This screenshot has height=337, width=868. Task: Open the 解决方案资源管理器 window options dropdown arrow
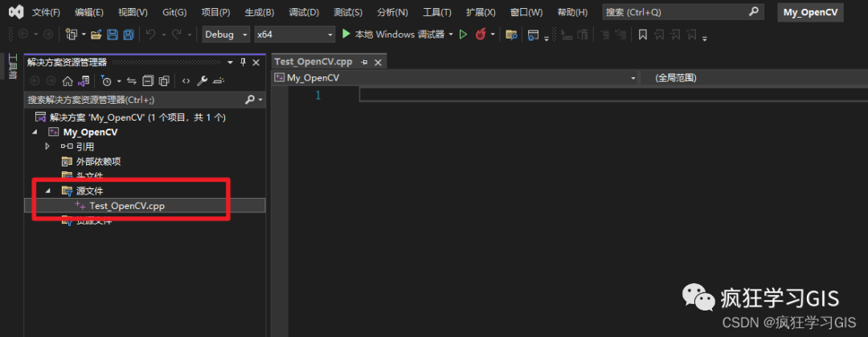(x=231, y=62)
